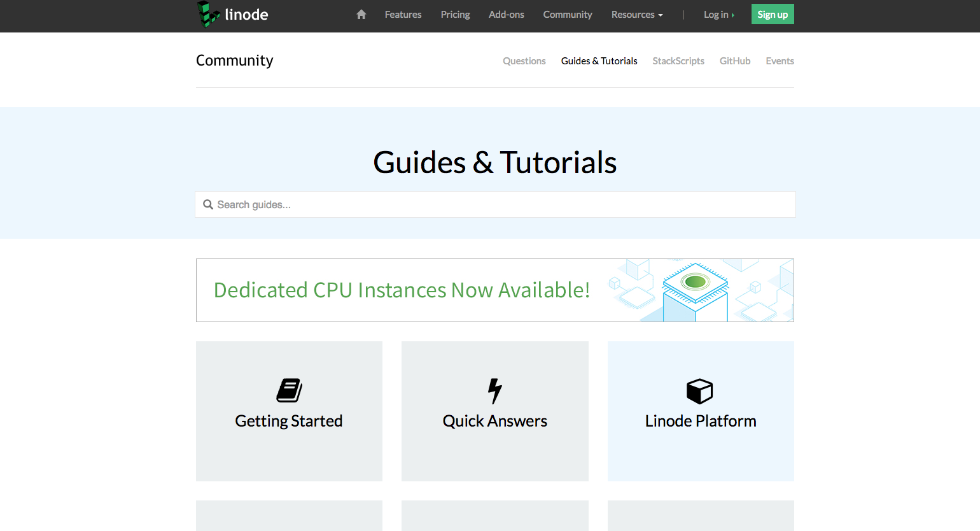This screenshot has width=980, height=531.
Task: Open the Add-ons page
Action: (507, 14)
